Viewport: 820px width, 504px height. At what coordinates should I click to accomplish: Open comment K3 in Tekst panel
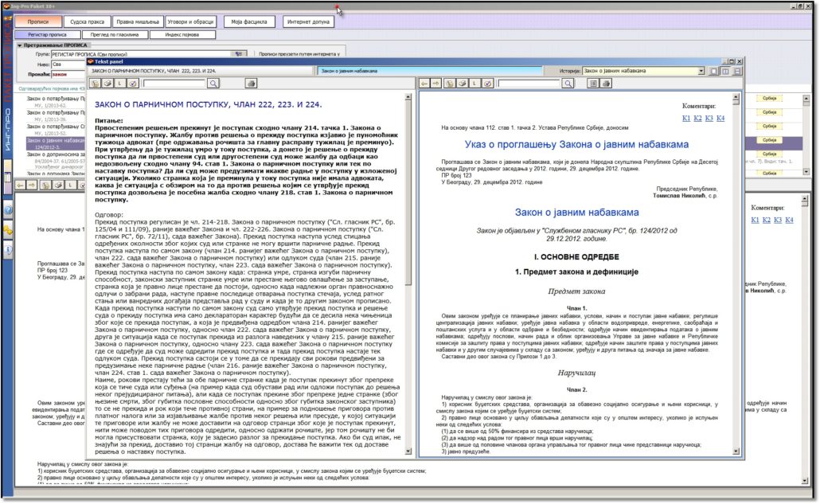click(x=709, y=118)
